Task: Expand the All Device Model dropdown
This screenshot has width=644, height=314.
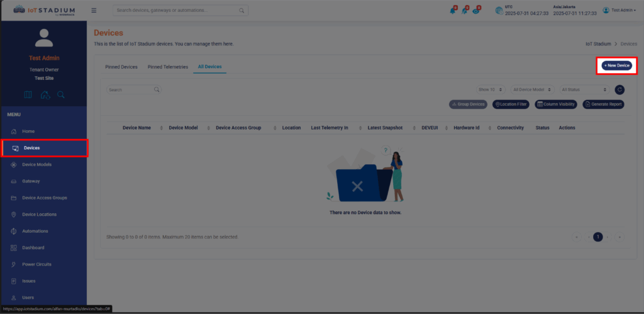Action: point(532,90)
